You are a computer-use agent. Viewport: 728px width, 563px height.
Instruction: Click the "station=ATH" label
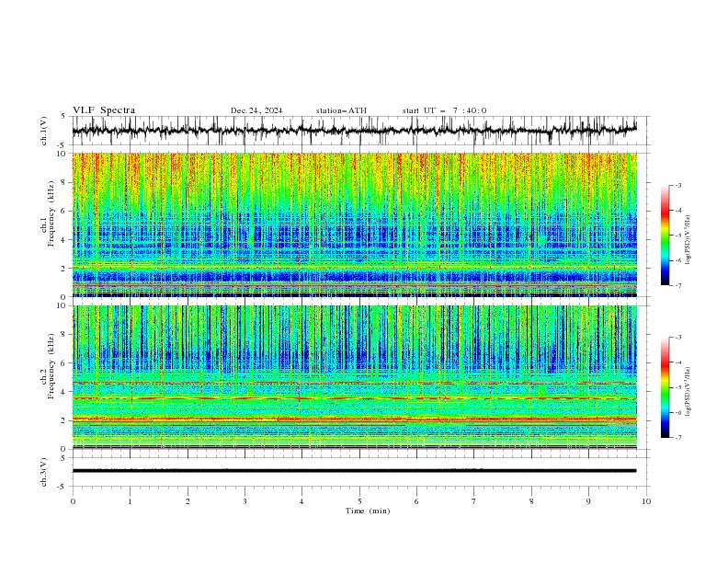(341, 110)
